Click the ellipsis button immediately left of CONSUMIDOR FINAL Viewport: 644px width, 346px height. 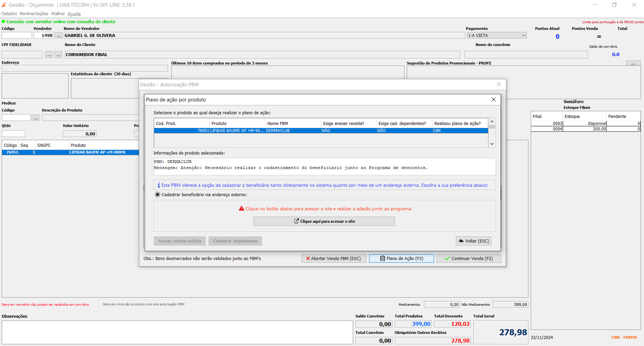point(58,55)
